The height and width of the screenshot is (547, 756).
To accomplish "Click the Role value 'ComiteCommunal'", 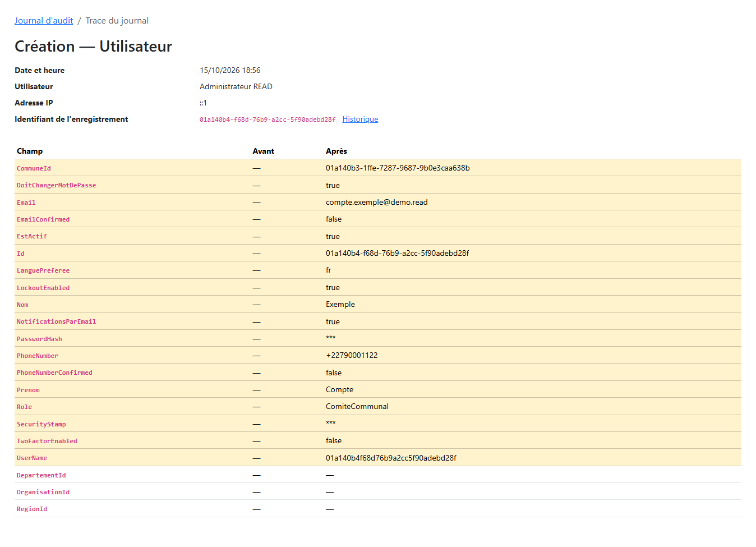I will (x=357, y=406).
